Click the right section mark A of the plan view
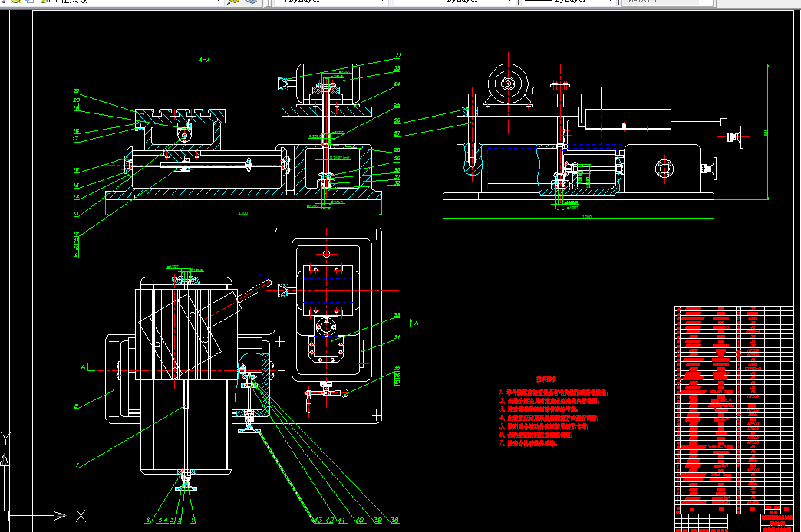This screenshot has width=801, height=532. (417, 322)
